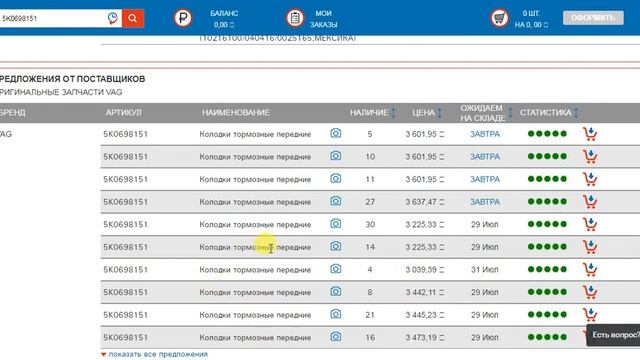View photo for row with quantity 27

tap(336, 201)
